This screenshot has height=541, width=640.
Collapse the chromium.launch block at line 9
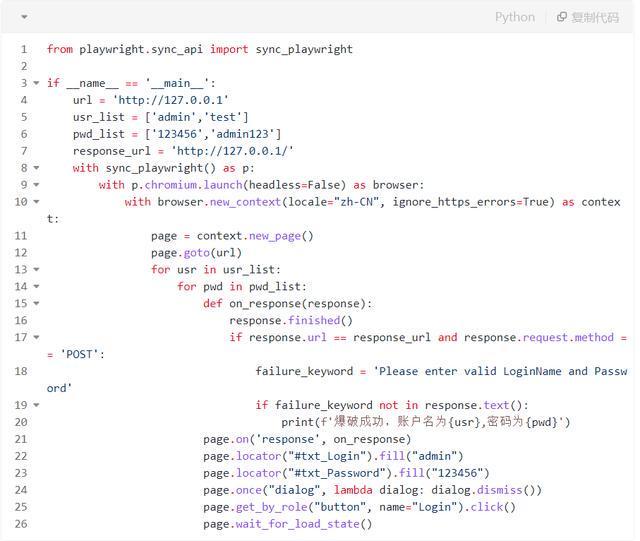(37, 185)
